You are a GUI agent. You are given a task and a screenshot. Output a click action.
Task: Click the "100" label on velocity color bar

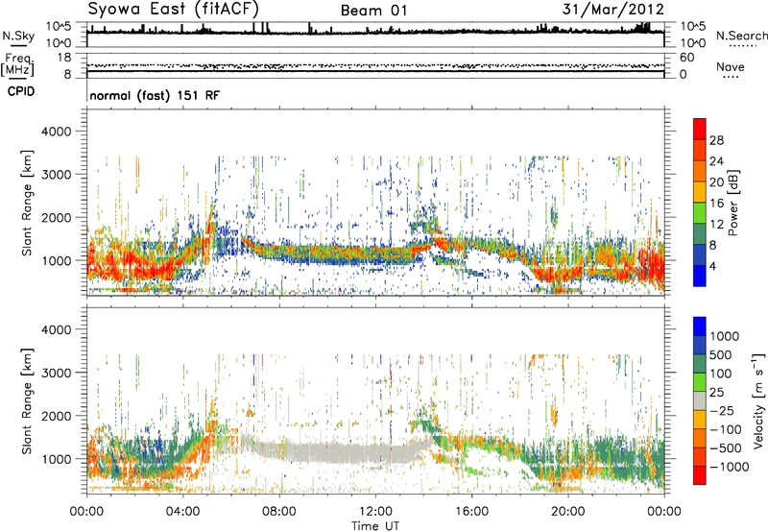721,374
